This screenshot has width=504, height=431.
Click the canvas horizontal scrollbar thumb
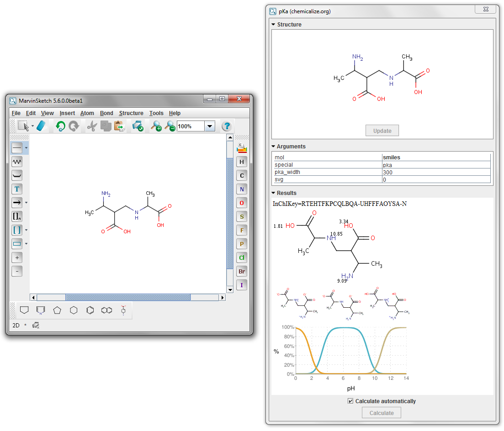128,298
